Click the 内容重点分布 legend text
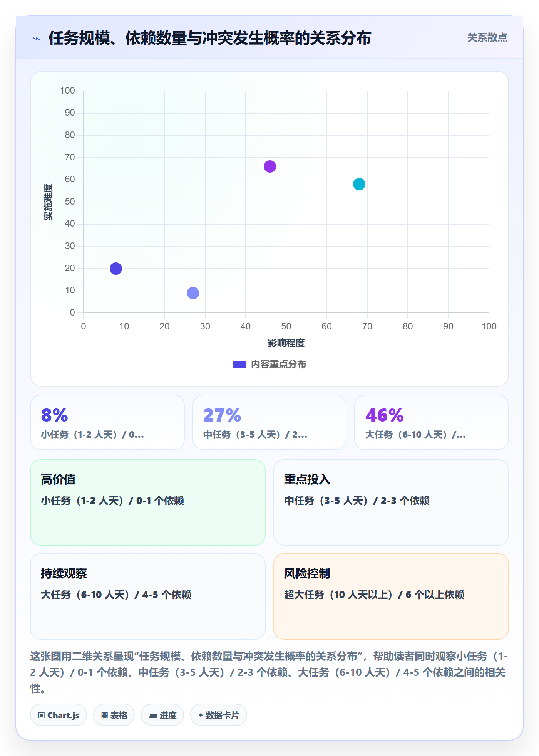The image size is (539, 756). coord(278,365)
